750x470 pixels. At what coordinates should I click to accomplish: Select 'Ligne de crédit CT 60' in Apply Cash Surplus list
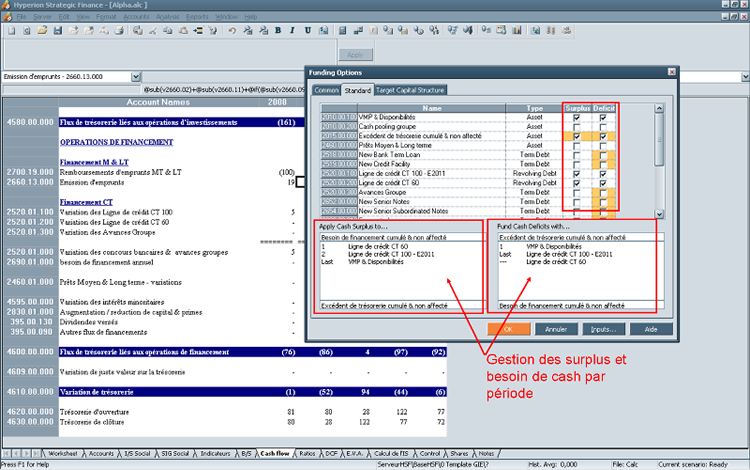coord(378,247)
